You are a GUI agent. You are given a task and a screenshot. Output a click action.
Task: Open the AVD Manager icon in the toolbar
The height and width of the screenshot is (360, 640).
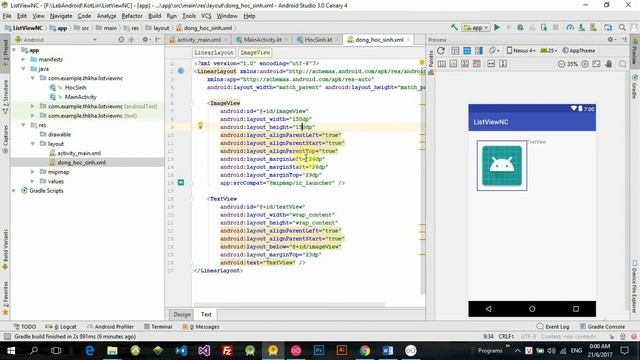click(x=582, y=27)
